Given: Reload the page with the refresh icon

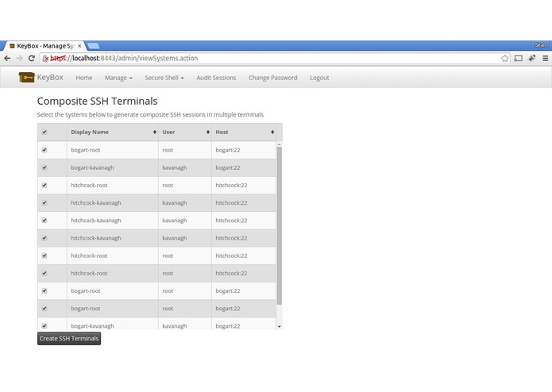Looking at the screenshot, I should coord(32,58).
